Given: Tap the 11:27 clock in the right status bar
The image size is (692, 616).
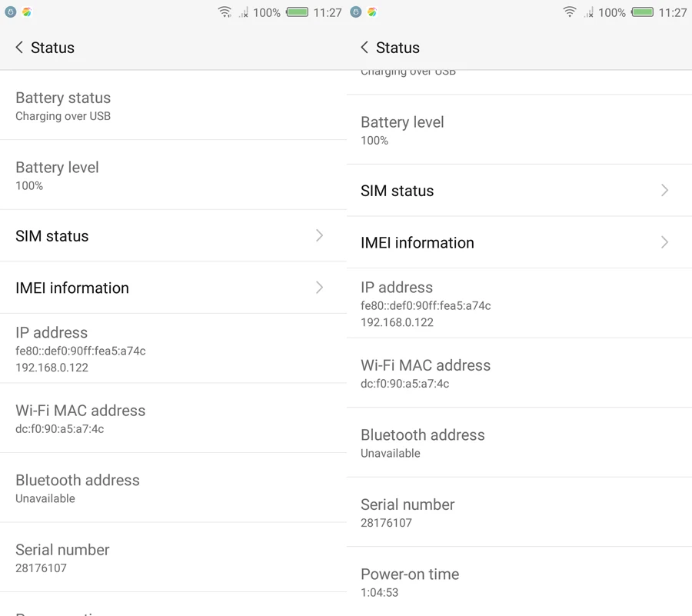Looking at the screenshot, I should click(673, 12).
